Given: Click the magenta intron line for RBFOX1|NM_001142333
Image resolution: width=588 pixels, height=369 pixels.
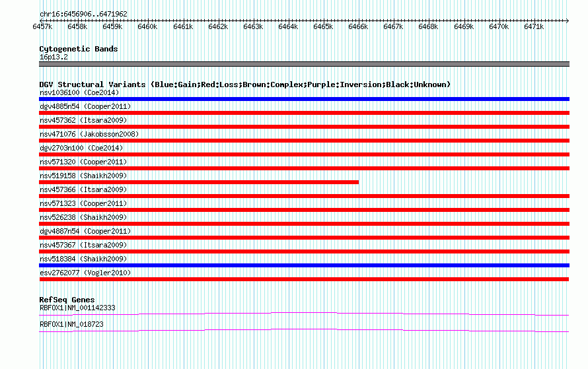Looking at the screenshot, I should (304, 314).
